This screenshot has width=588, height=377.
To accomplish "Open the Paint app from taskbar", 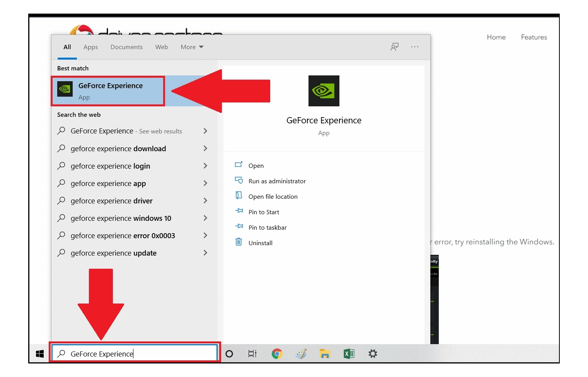I will click(301, 354).
